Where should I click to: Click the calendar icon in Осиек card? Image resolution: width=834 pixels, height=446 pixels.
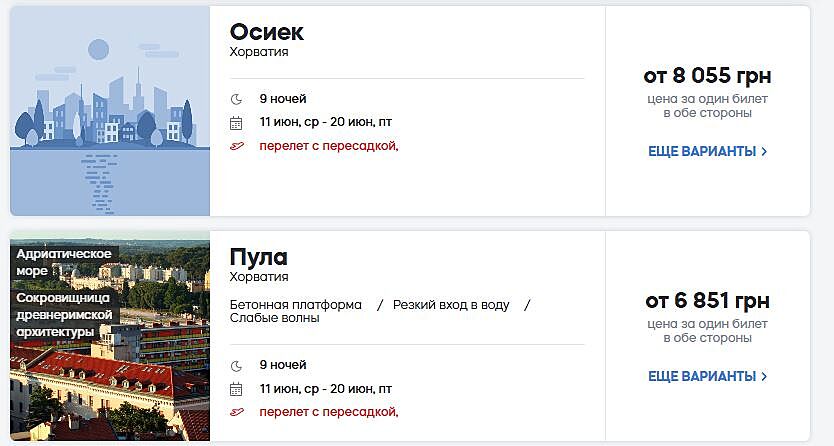coord(236,123)
